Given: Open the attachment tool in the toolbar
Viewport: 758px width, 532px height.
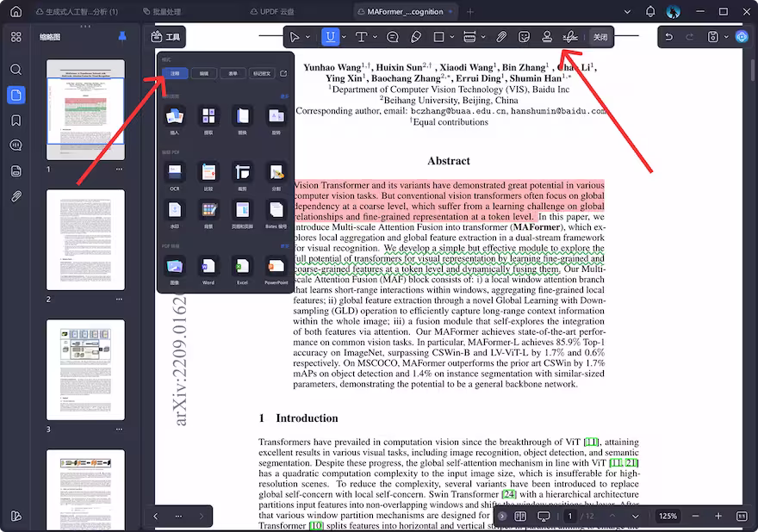Looking at the screenshot, I should 500,36.
